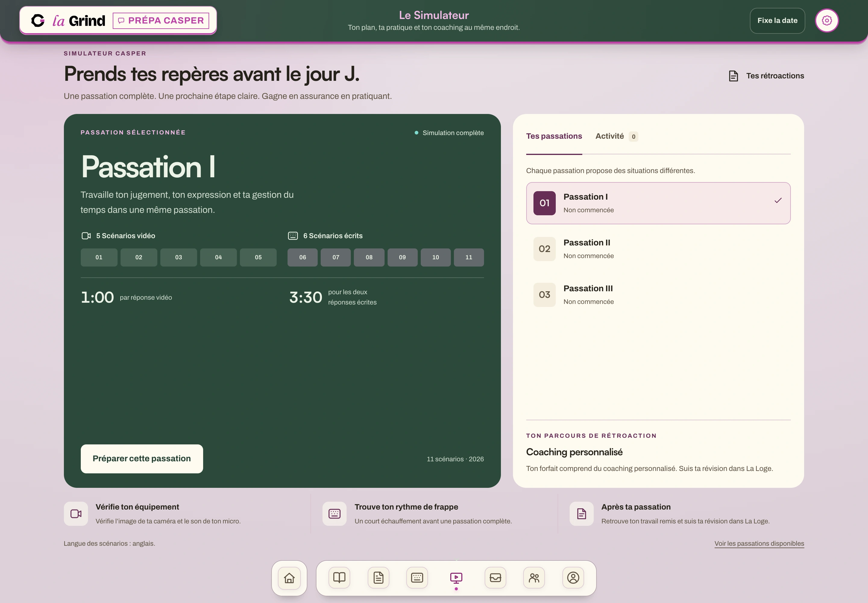The width and height of the screenshot is (868, 603).
Task: Open the profile avatar icon in dock
Action: [573, 578]
